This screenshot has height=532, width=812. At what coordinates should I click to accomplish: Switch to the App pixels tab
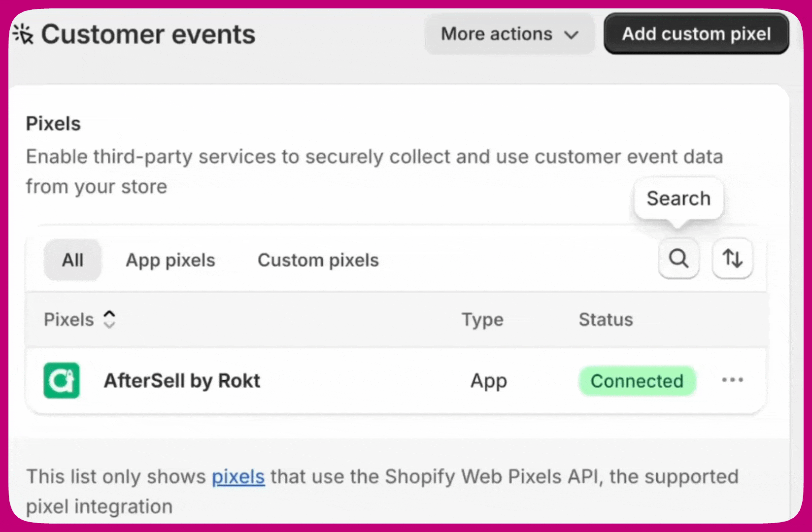click(170, 260)
